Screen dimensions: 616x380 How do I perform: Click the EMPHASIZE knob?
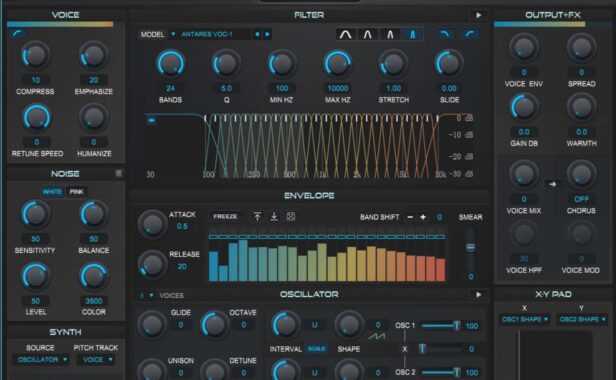[94, 56]
